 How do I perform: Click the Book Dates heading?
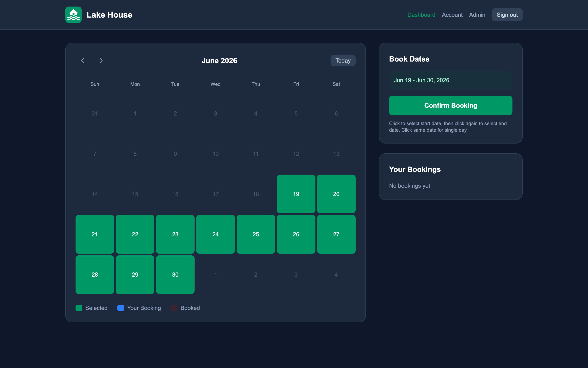[409, 59]
